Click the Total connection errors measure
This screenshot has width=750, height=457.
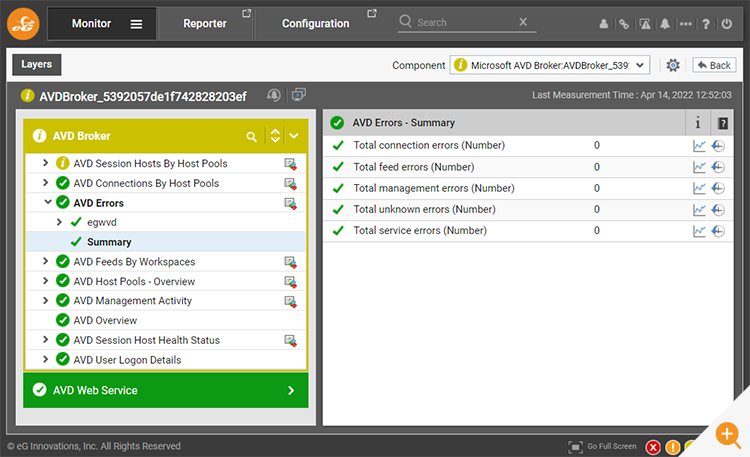[429, 145]
